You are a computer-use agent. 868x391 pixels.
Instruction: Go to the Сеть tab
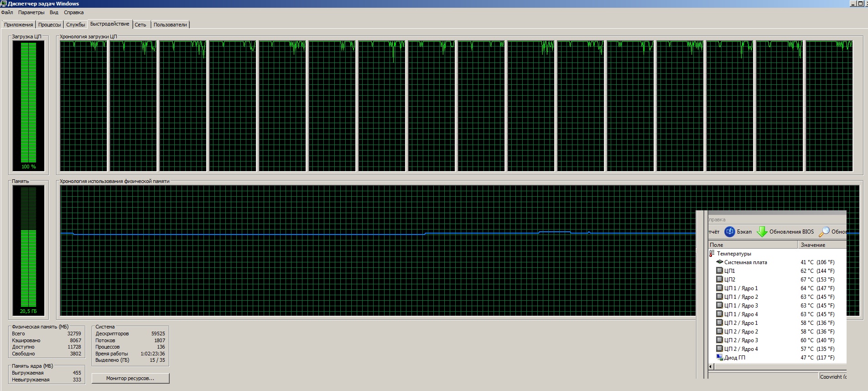(x=140, y=25)
